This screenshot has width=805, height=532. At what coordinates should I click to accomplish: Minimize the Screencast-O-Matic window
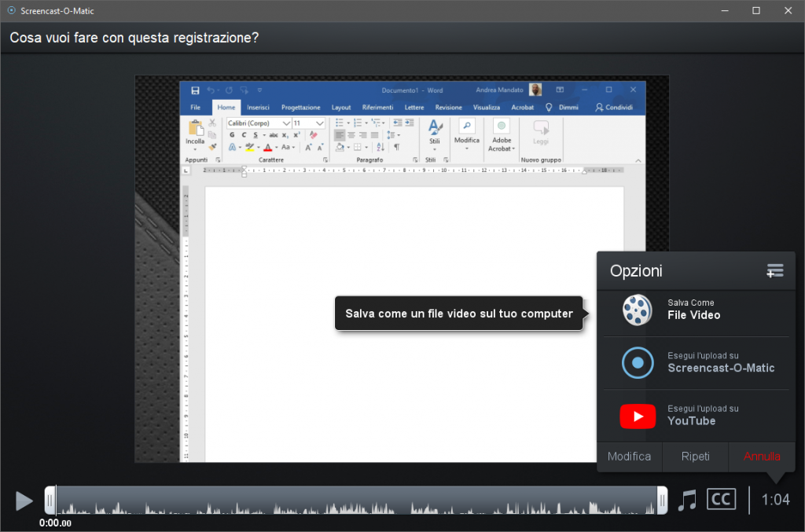pos(725,11)
